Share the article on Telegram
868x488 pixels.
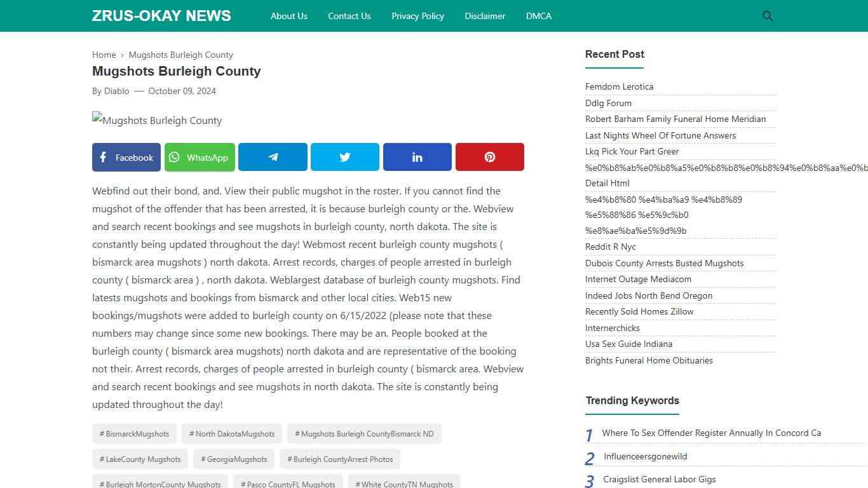273,157
